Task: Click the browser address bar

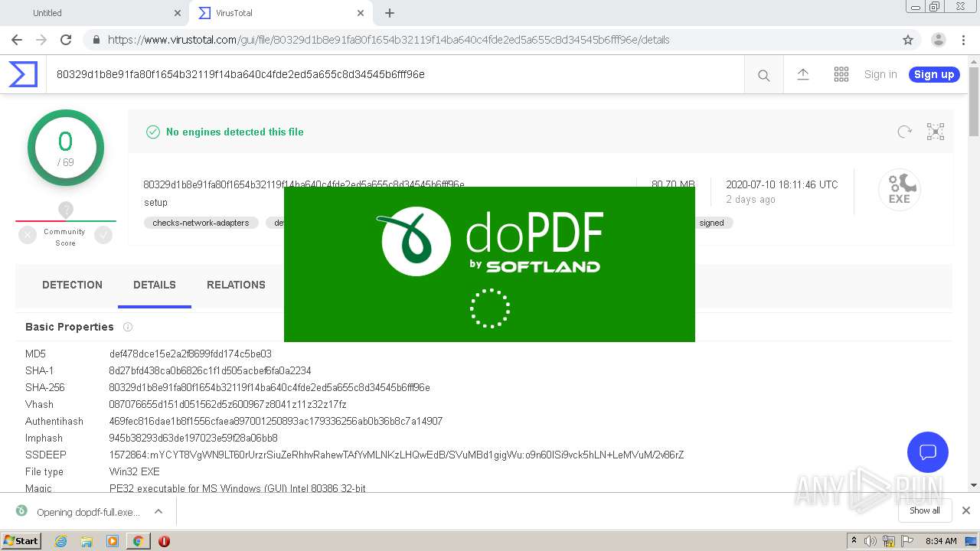Action: tap(490, 40)
